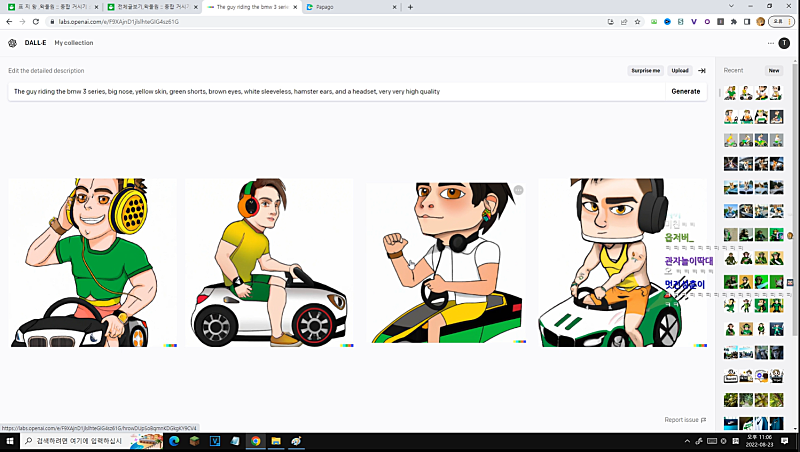Click into the prompt description field
800x452 pixels.
pyautogui.click(x=337, y=91)
